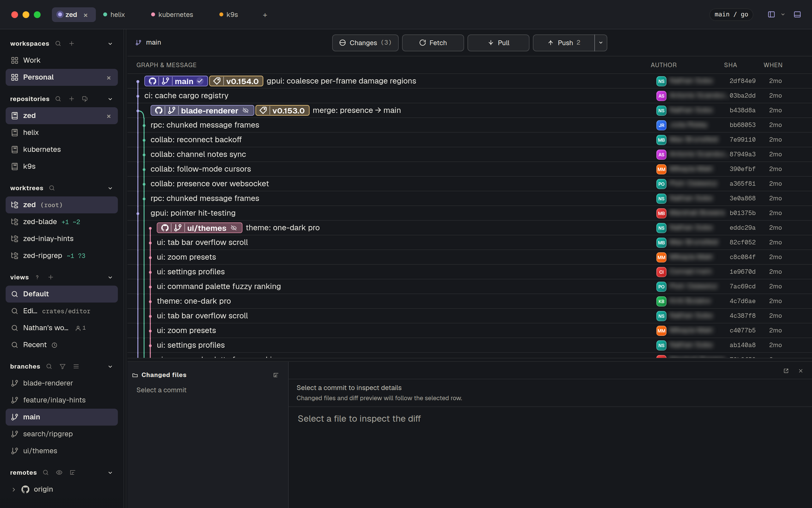Open the Nathan's wo... saved view
This screenshot has height=508, width=812.
click(61, 328)
